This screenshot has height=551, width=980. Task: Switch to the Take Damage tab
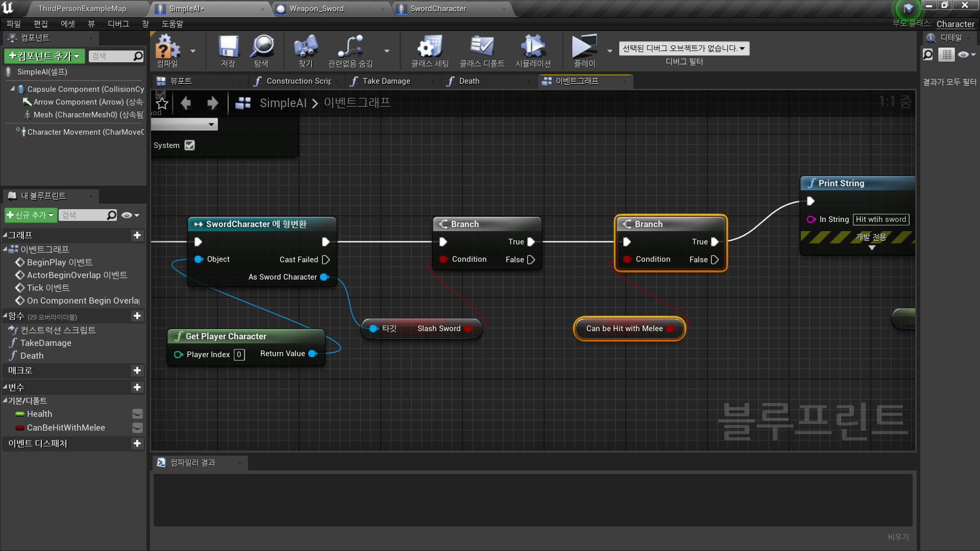pos(386,81)
